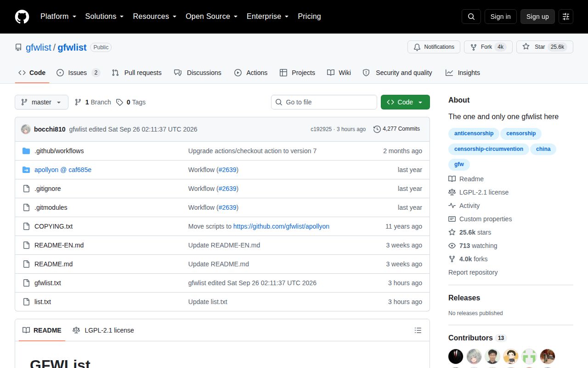The height and width of the screenshot is (368, 588).
Task: Open the gfwlist owner link
Action: (x=39, y=47)
